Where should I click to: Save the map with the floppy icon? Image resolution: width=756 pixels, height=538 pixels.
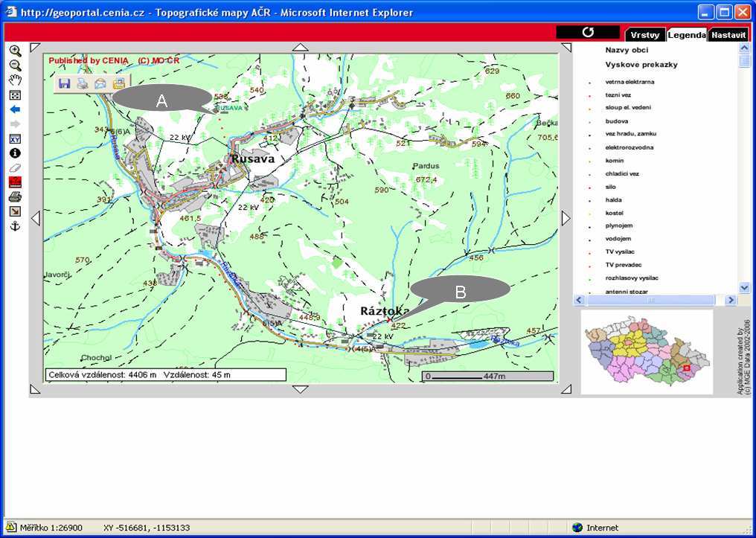point(64,83)
